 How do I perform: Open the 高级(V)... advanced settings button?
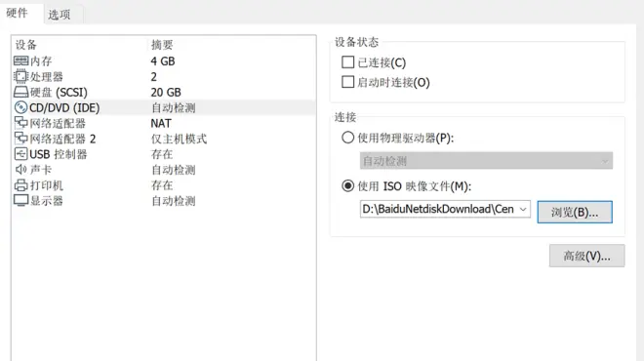coord(586,256)
